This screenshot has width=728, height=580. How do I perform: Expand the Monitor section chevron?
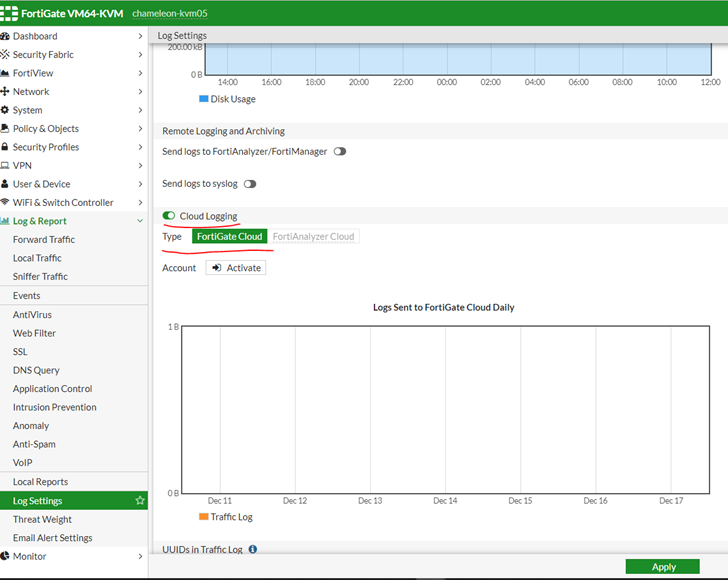[x=140, y=556]
